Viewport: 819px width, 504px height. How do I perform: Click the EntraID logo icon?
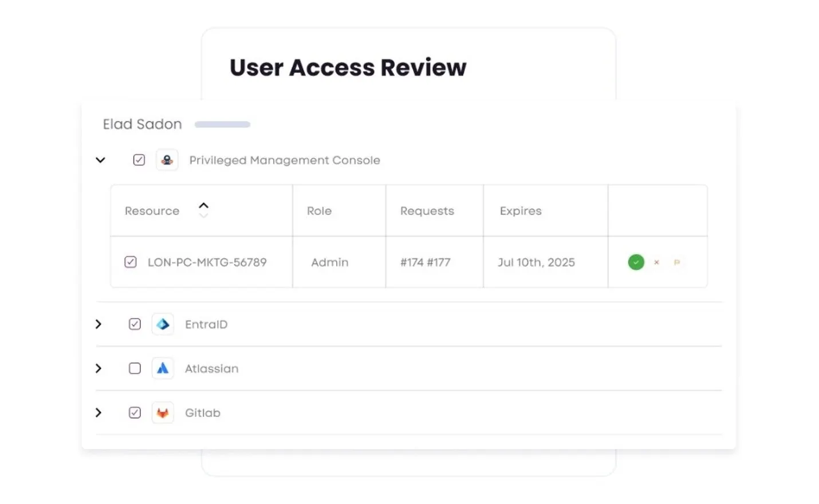coord(163,324)
